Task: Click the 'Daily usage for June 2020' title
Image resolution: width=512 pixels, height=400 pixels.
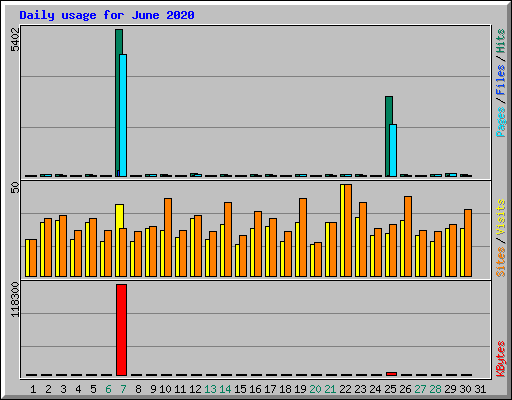Action: (x=107, y=15)
